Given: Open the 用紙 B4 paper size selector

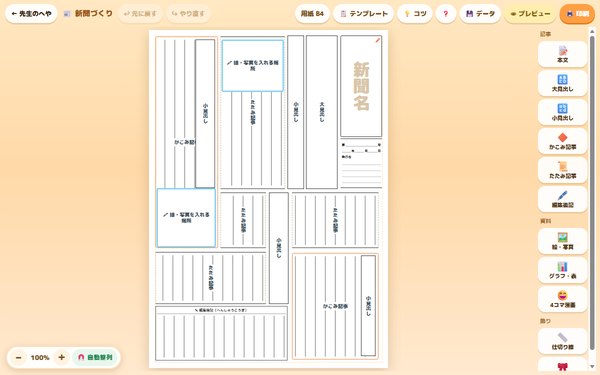Looking at the screenshot, I should [312, 14].
